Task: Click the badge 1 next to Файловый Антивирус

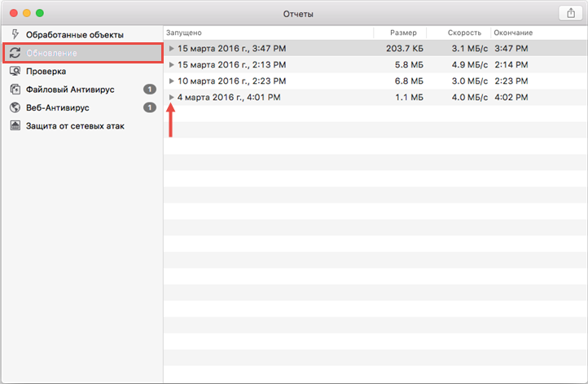Action: tap(150, 89)
